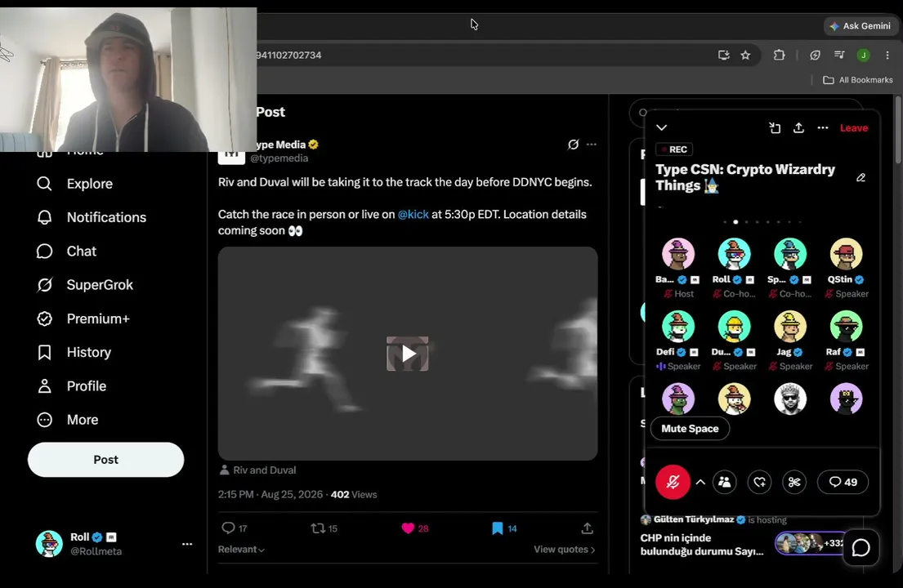
Task: Open the Riv and Duval tagged people link
Action: tap(258, 470)
